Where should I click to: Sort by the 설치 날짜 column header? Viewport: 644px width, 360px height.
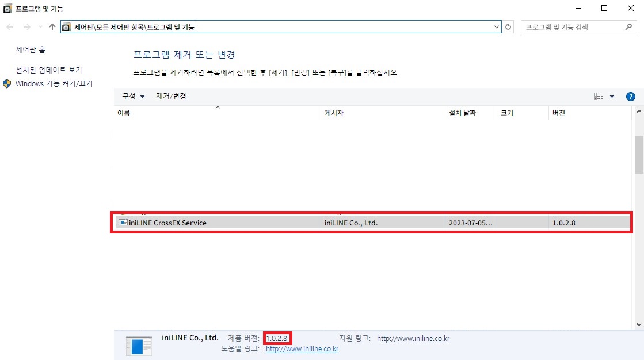471,113
